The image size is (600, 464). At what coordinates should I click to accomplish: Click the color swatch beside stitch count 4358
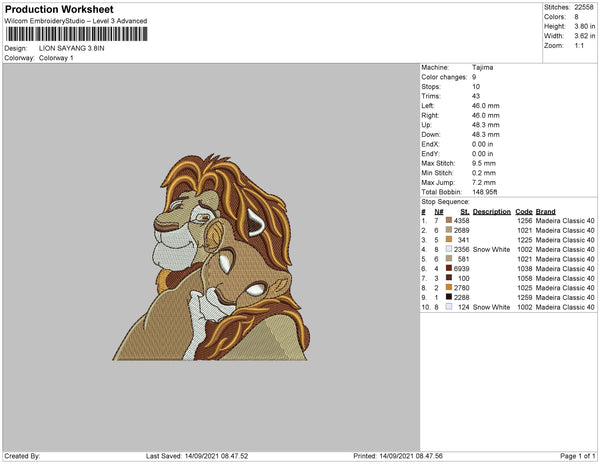[x=449, y=220]
